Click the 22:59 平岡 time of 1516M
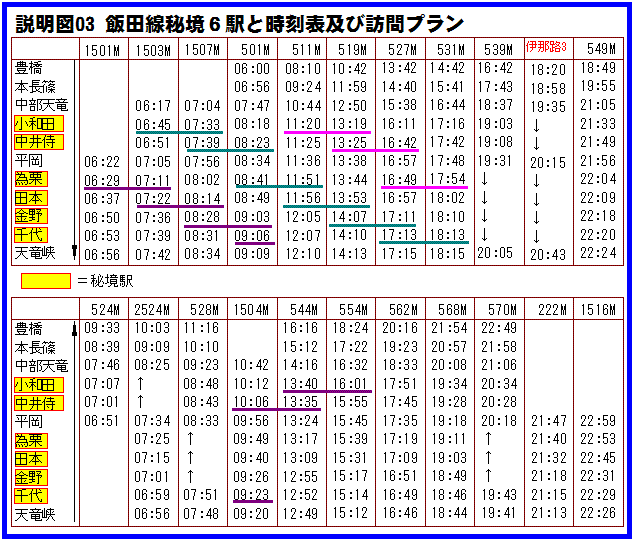 (598, 421)
